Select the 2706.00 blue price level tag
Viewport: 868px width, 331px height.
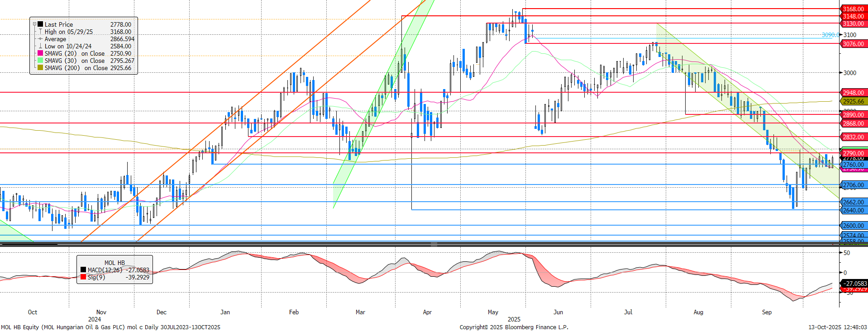click(x=853, y=185)
